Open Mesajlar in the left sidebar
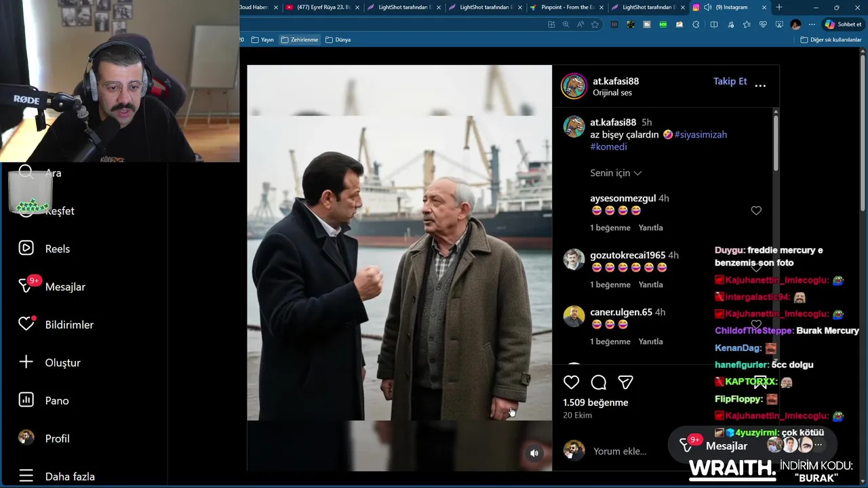 point(52,287)
